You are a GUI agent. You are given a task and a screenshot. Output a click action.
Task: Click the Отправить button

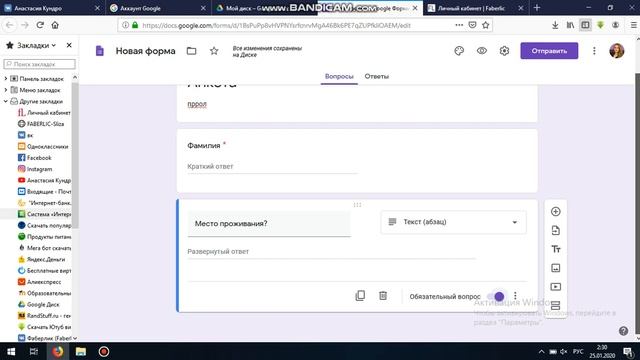click(x=549, y=51)
